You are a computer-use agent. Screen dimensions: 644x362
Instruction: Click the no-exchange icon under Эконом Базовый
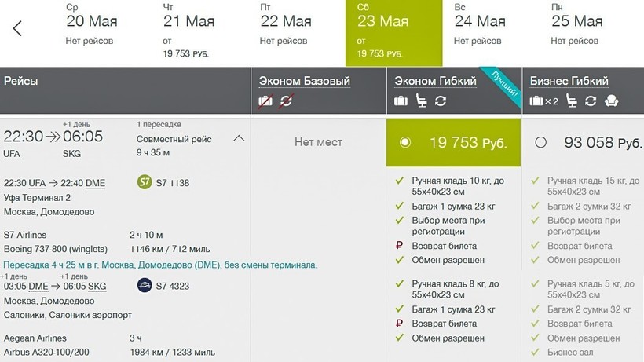coord(286,101)
